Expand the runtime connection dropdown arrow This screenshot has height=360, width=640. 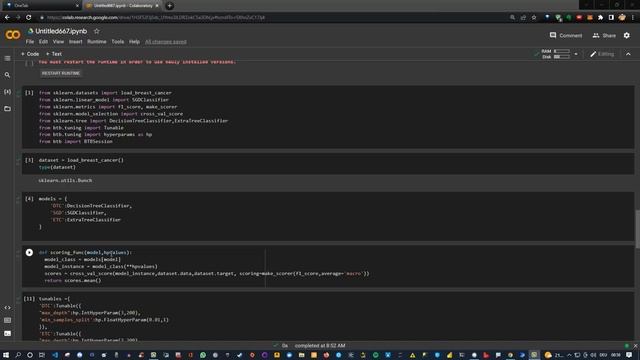point(576,54)
